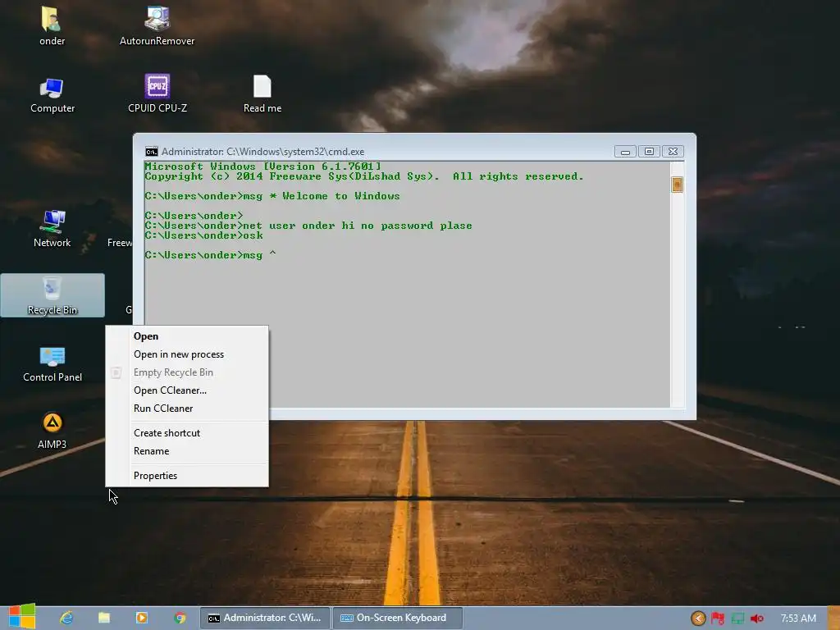
Task: Choose Open in new process
Action: [187, 354]
